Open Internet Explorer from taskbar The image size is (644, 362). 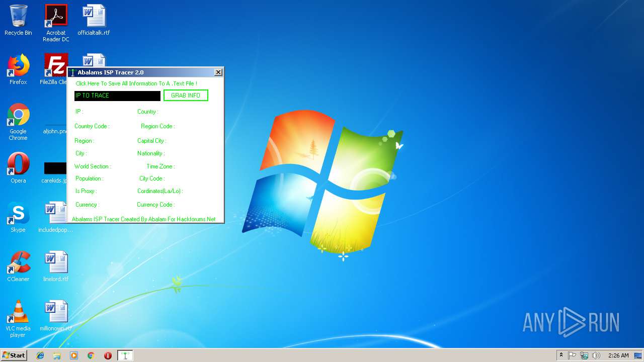coord(40,355)
